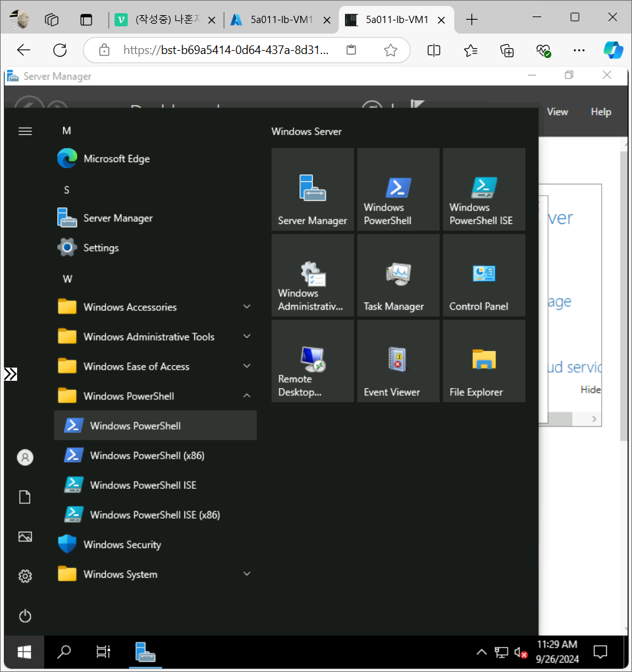The height and width of the screenshot is (672, 632).
Task: Select the M letter group header
Action: click(66, 130)
